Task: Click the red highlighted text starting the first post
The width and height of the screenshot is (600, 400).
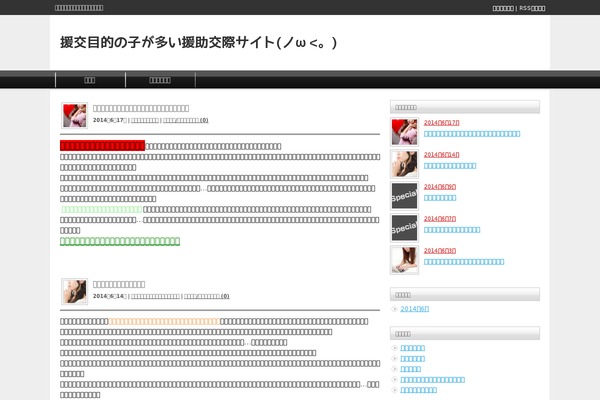Action: 103,145
